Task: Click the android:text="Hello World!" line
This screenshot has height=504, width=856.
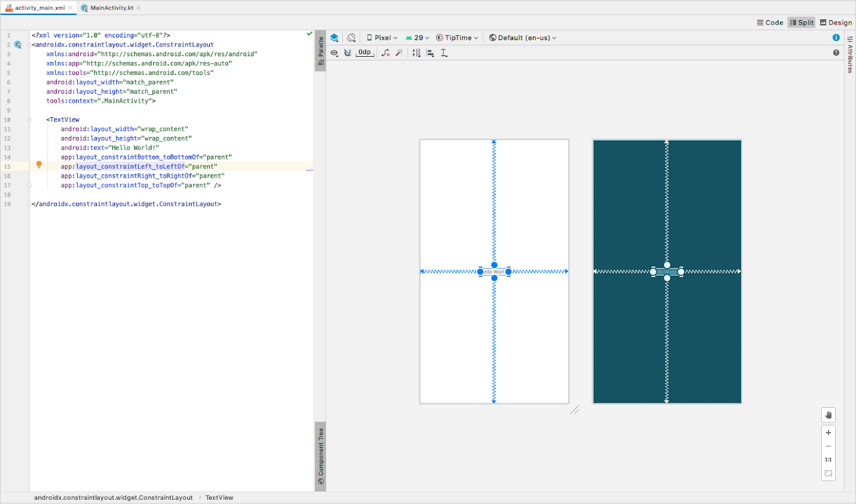Action: pos(110,147)
